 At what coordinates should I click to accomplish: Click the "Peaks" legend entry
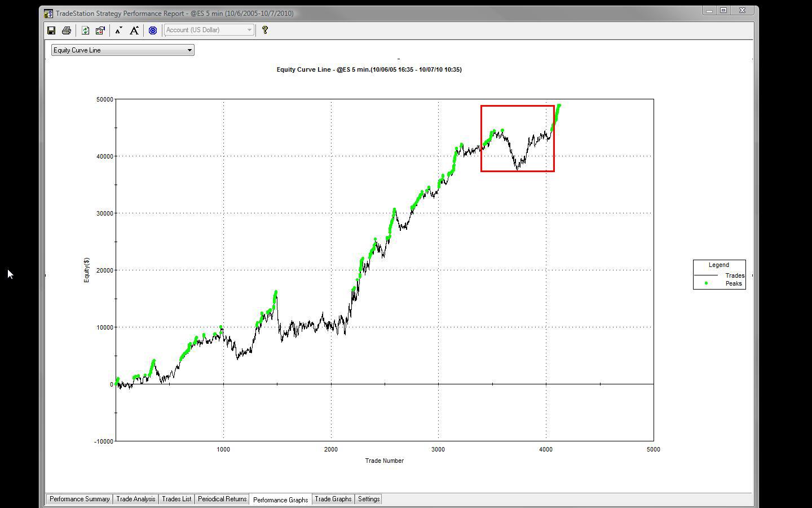pos(734,283)
